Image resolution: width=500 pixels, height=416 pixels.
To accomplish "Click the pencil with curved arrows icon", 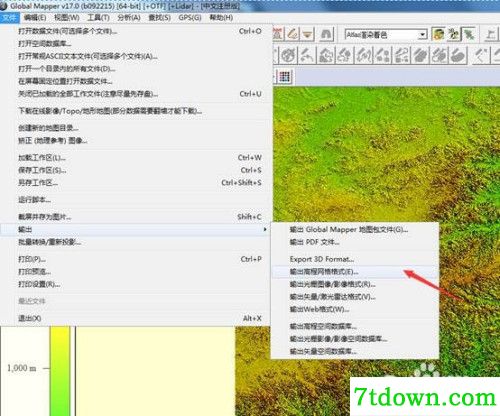I will [307, 55].
